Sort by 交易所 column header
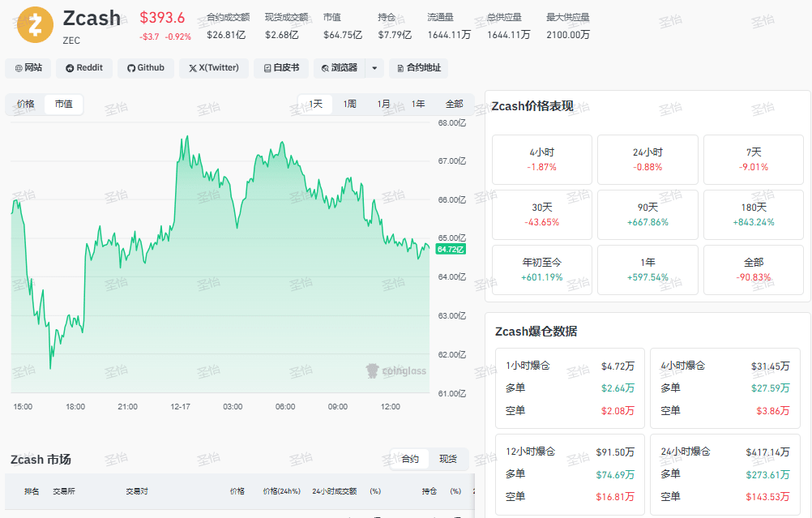The height and width of the screenshot is (518, 812). [64, 491]
